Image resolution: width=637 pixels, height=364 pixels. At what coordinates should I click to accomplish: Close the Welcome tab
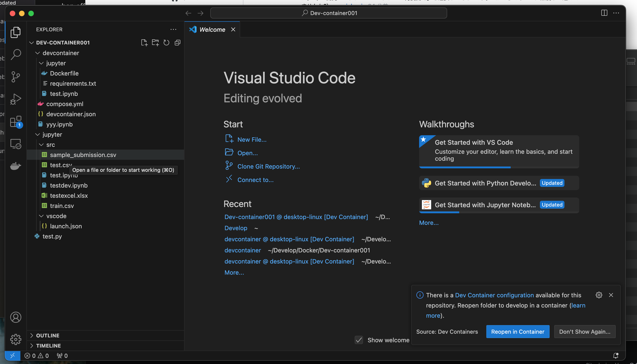click(233, 29)
